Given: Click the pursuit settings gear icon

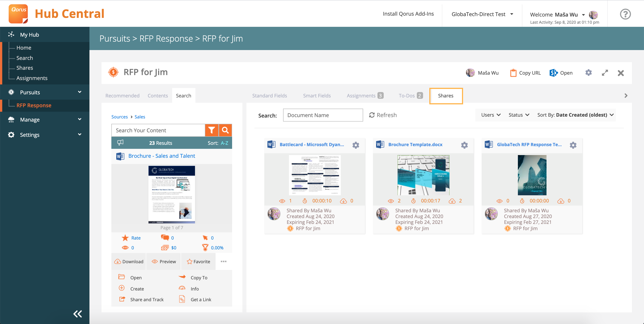Looking at the screenshot, I should pos(589,73).
